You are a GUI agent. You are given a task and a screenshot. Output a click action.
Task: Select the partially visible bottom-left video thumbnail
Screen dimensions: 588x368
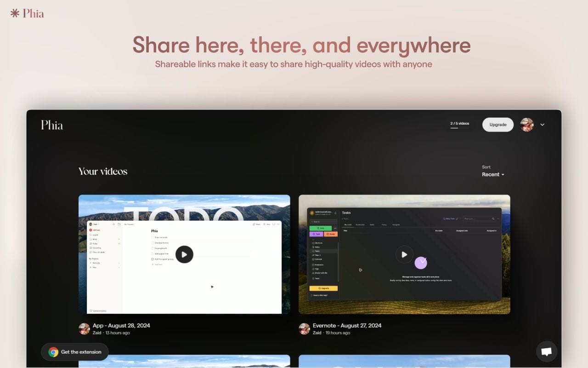(184, 362)
